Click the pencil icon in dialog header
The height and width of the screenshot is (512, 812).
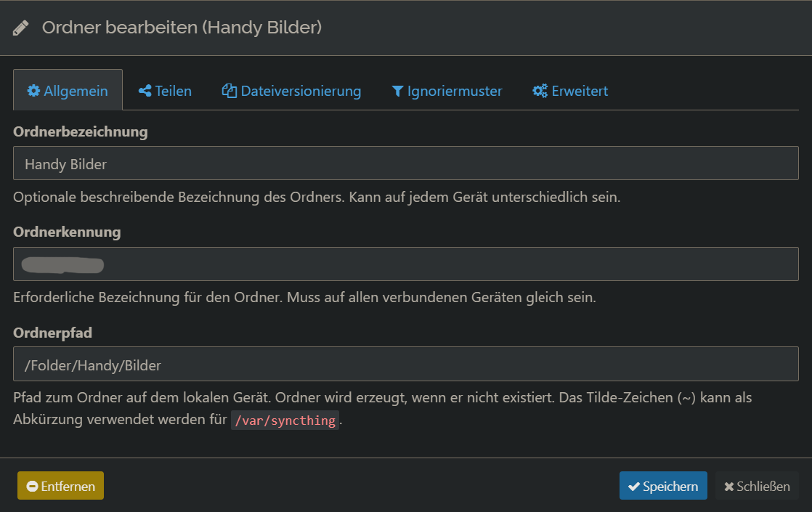(21, 28)
